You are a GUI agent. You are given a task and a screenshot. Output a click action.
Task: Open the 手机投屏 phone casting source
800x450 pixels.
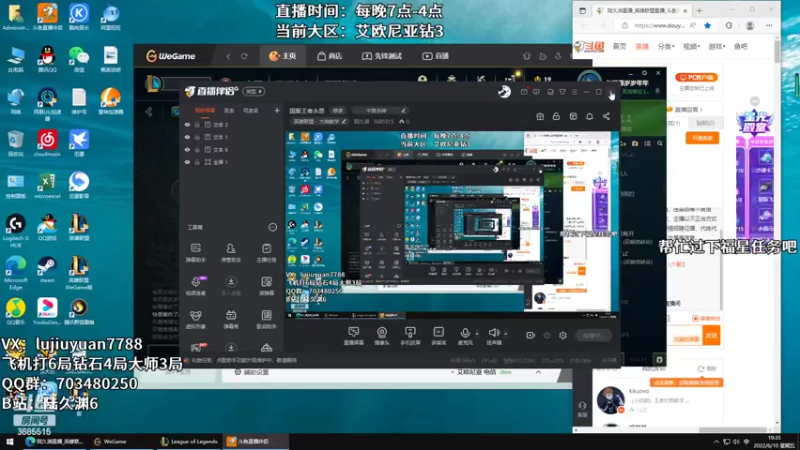coord(410,333)
